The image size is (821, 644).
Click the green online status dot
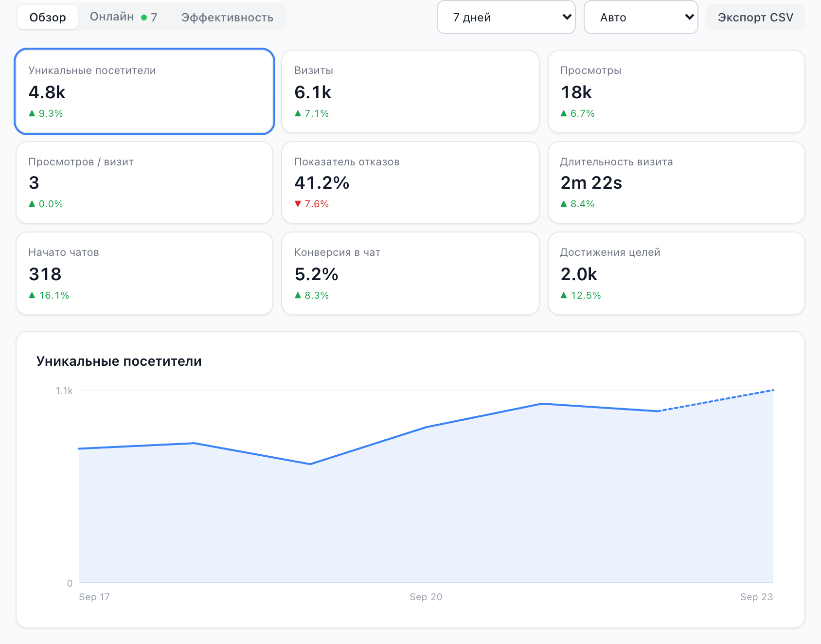pyautogui.click(x=144, y=18)
